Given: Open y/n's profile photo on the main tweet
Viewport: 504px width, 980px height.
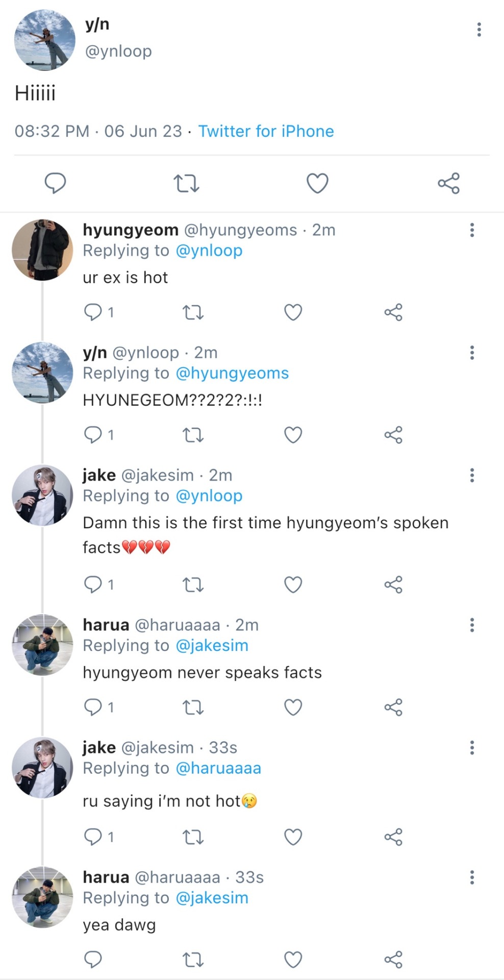Looking at the screenshot, I should point(45,40).
